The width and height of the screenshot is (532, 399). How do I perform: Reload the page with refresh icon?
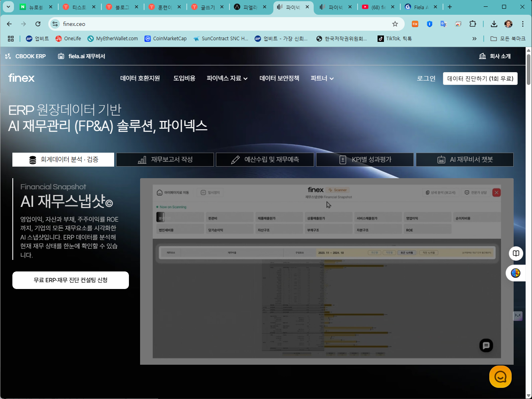coord(38,24)
